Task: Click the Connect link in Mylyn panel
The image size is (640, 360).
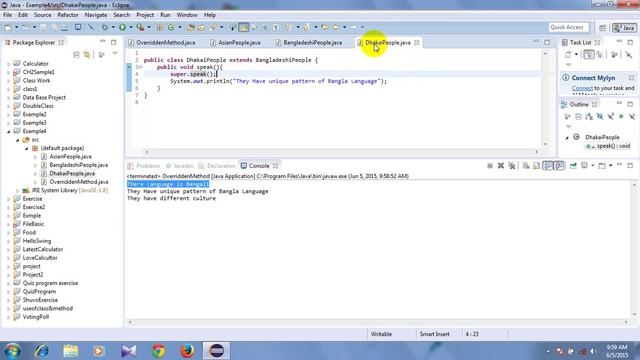Action: tap(582, 88)
